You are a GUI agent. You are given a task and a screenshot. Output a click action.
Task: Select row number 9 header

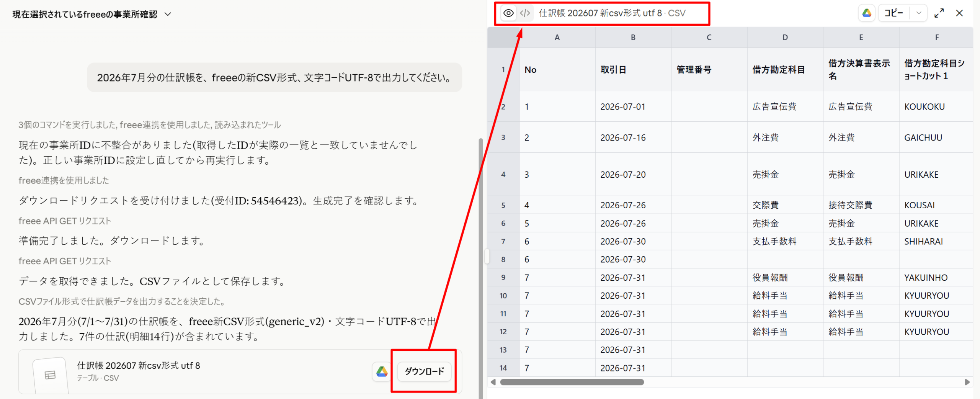[503, 278]
